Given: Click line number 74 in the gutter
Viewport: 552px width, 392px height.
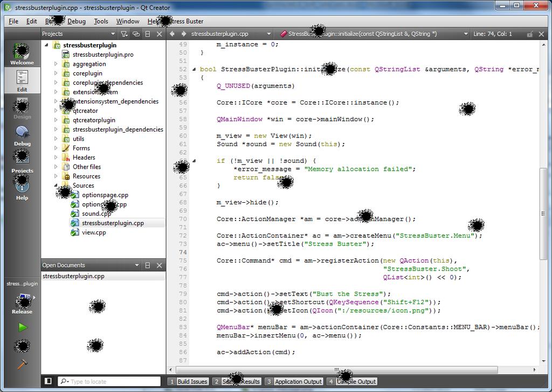Looking at the screenshot, I should tap(183, 252).
